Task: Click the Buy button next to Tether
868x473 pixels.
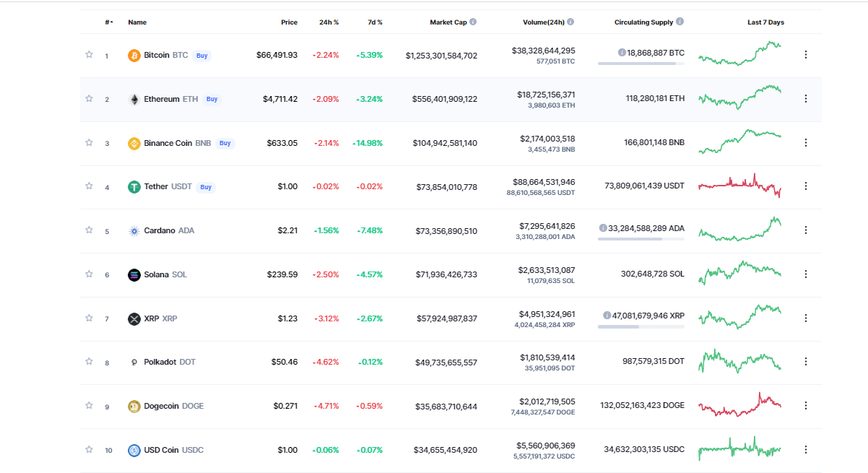Action: 206,187
